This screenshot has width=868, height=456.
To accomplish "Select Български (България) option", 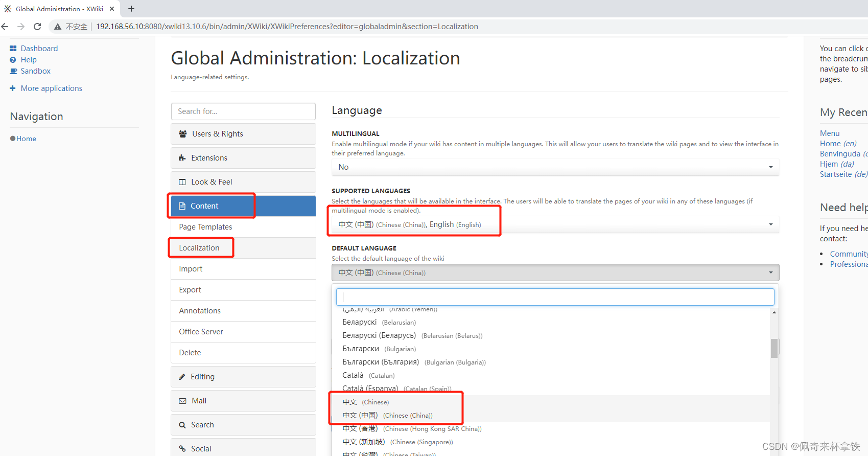I will coord(551,362).
